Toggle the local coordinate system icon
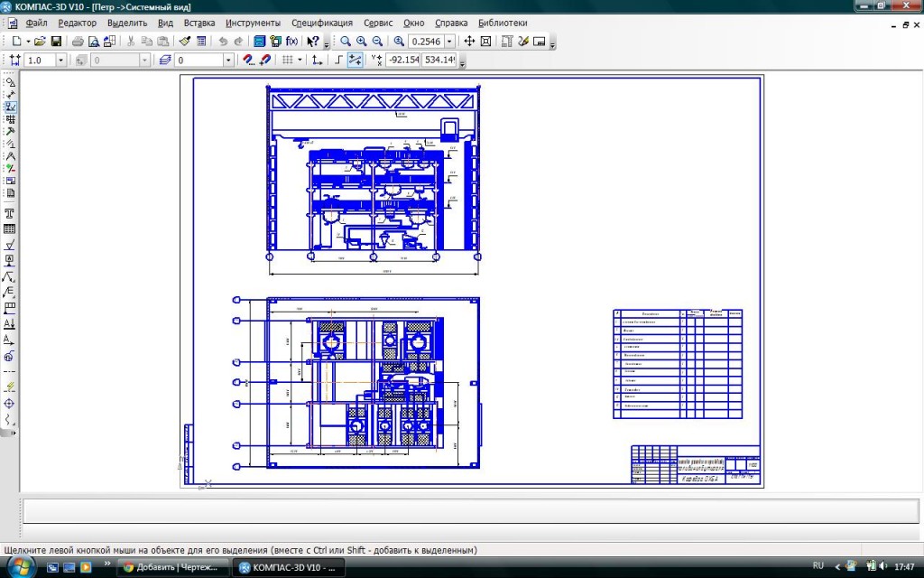The width and height of the screenshot is (924, 578). point(317,61)
